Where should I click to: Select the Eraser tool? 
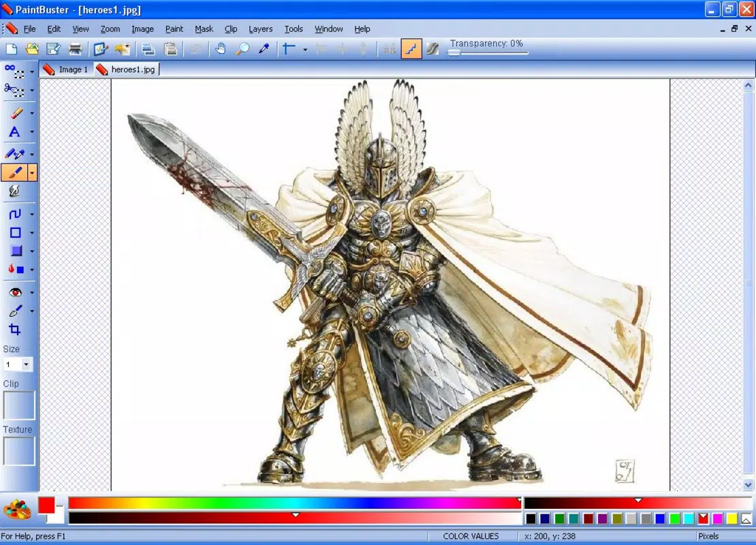(x=15, y=113)
